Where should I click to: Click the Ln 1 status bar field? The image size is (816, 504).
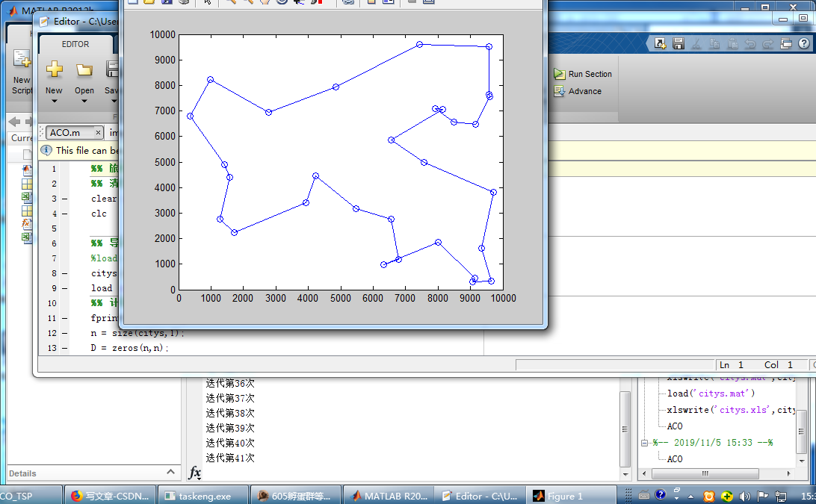click(732, 364)
